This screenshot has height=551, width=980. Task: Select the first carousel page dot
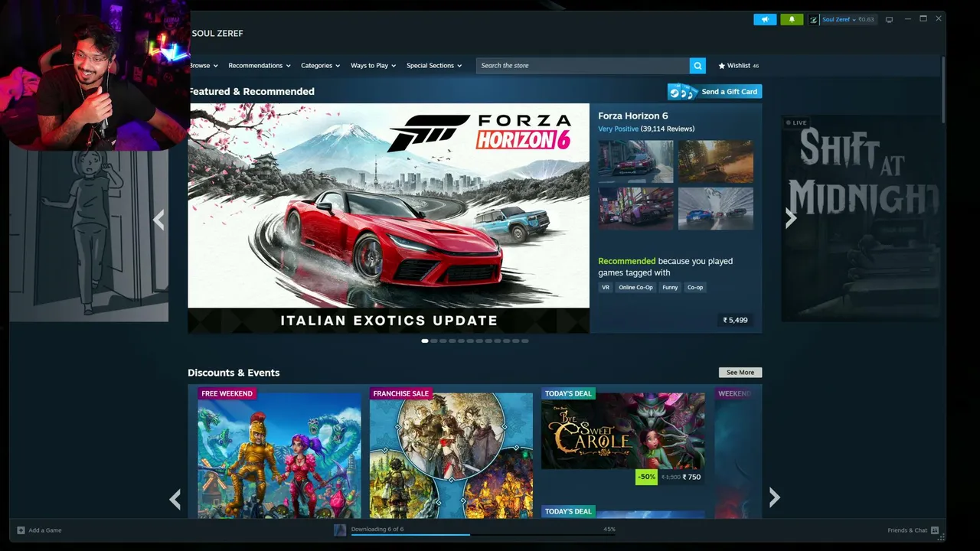pyautogui.click(x=425, y=341)
